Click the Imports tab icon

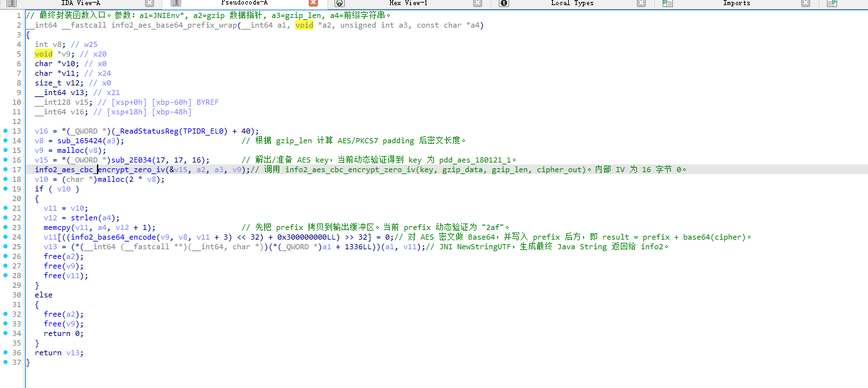pos(668,3)
